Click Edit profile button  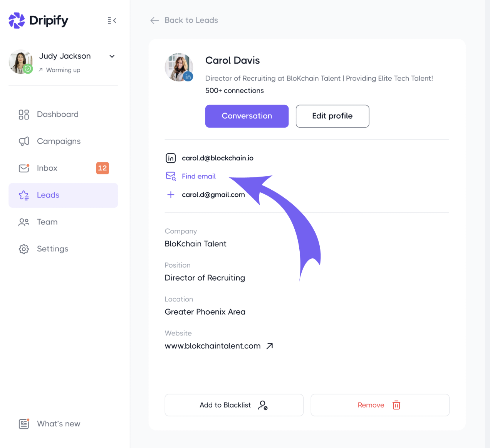(332, 116)
